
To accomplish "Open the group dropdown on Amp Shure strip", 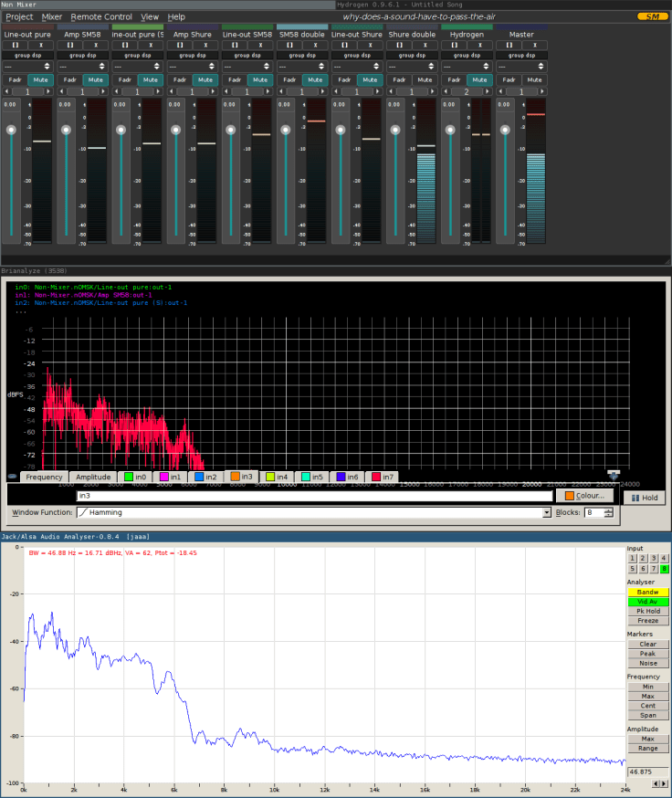I will (x=193, y=66).
